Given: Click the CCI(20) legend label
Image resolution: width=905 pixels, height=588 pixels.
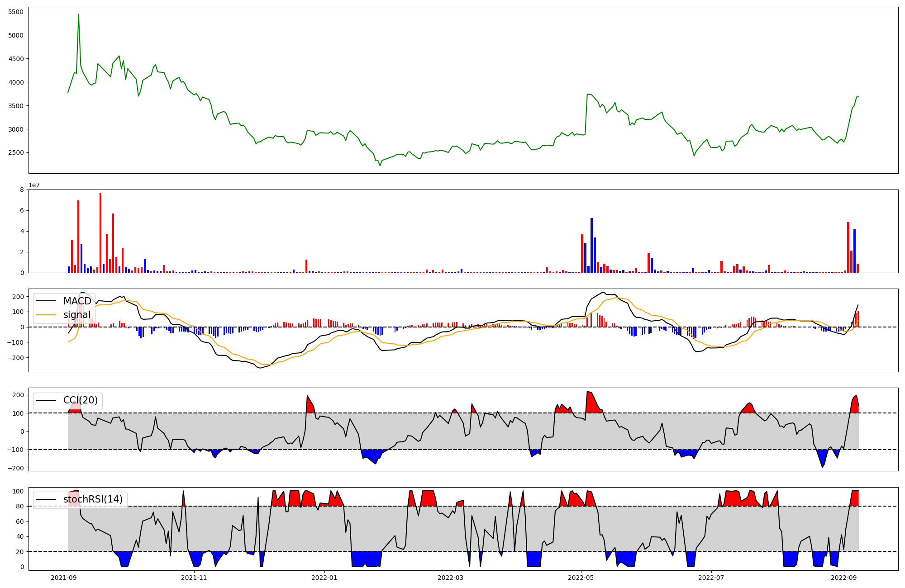Looking at the screenshot, I should click(80, 400).
